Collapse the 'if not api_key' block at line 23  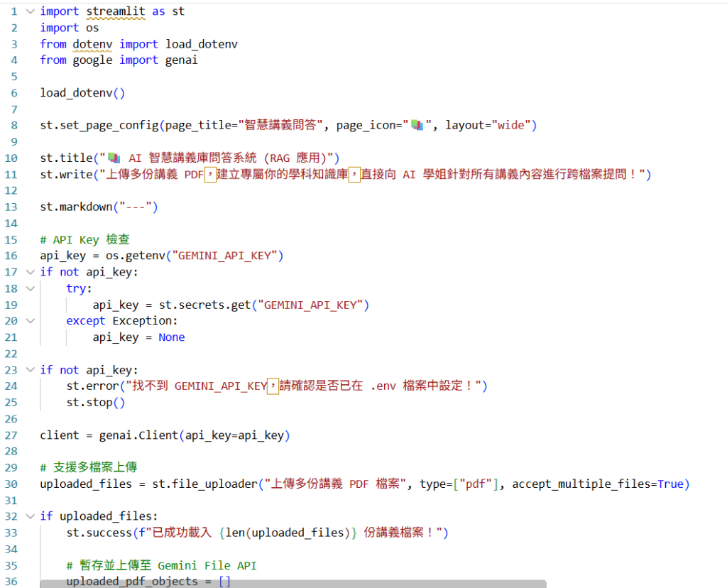pos(30,369)
